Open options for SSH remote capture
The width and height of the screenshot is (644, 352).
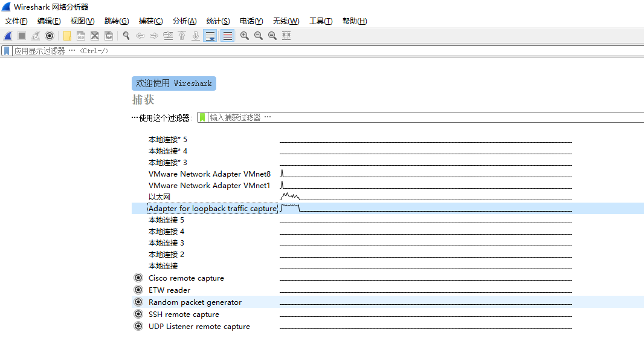[138, 314]
